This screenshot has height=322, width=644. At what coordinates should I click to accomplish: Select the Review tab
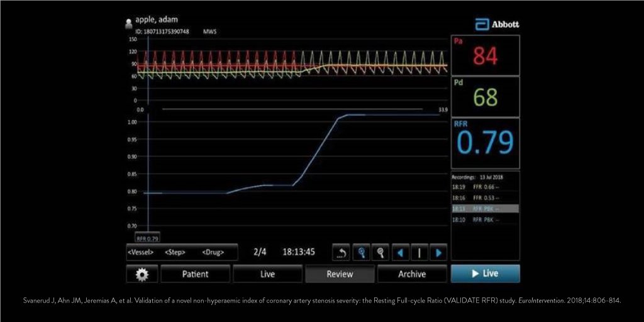click(340, 274)
